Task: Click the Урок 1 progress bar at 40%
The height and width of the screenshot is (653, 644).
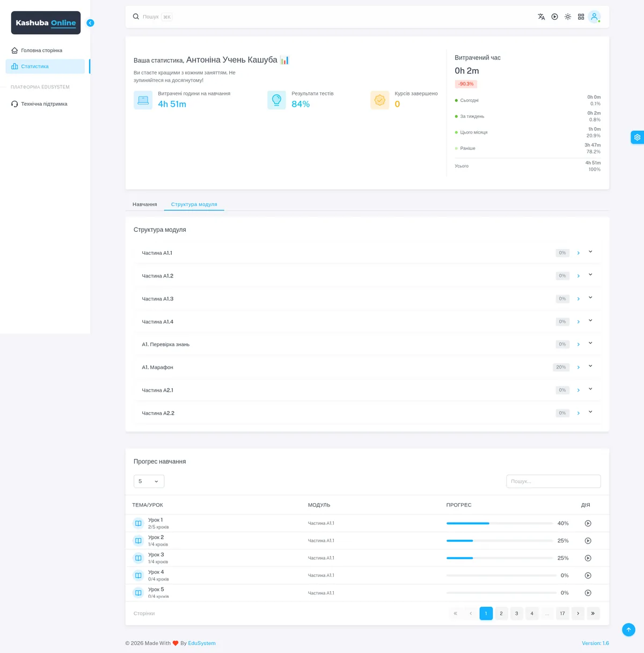Action: click(x=500, y=523)
